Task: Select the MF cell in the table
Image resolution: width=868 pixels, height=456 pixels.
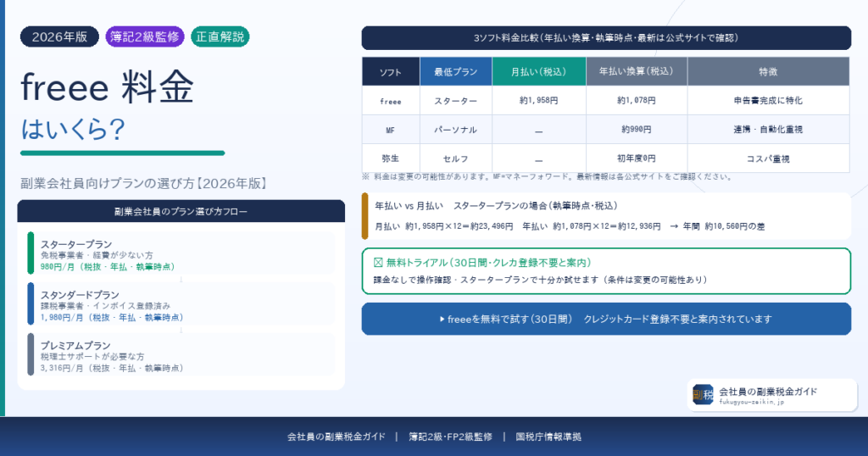Action: point(391,130)
